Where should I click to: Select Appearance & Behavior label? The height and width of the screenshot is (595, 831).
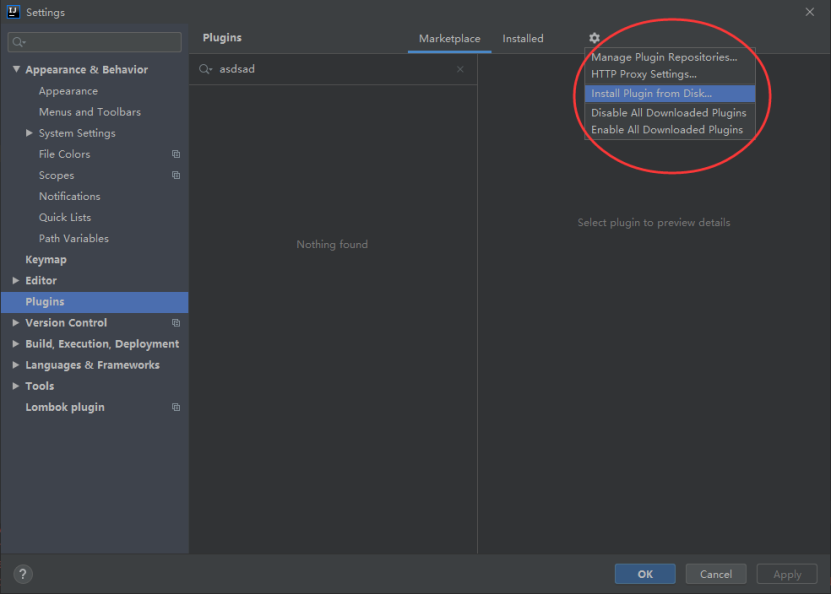pyautogui.click(x=86, y=69)
